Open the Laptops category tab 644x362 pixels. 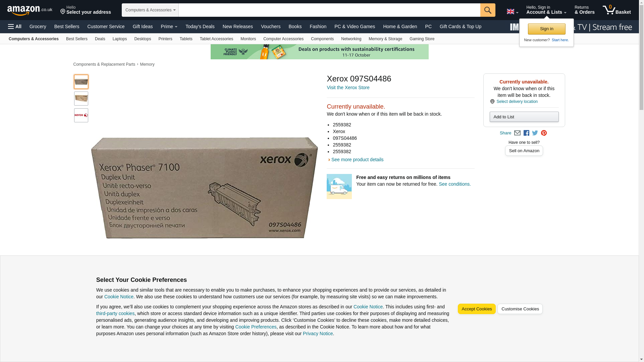tap(120, 39)
